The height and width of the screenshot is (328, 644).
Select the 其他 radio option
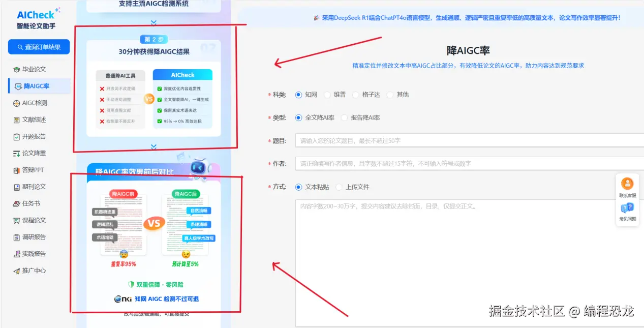coord(390,95)
